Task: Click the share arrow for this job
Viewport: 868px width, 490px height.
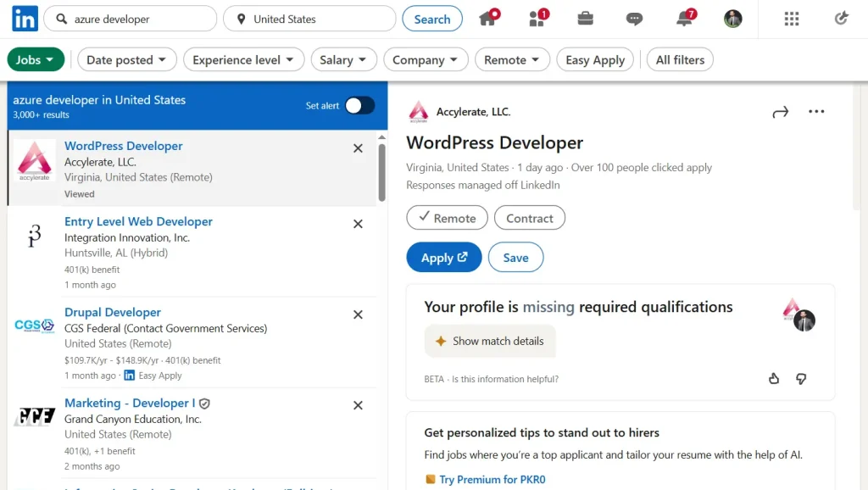Action: coord(781,112)
